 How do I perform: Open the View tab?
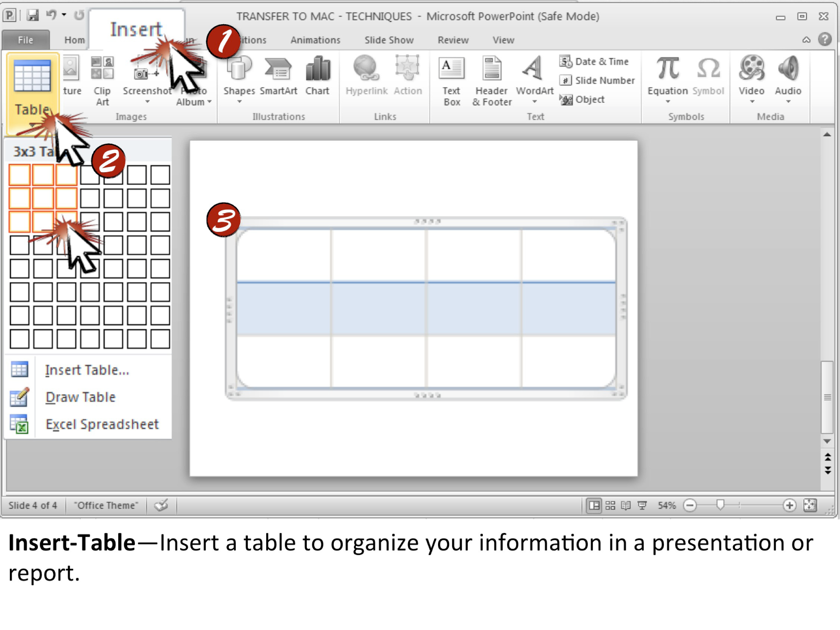coord(503,40)
